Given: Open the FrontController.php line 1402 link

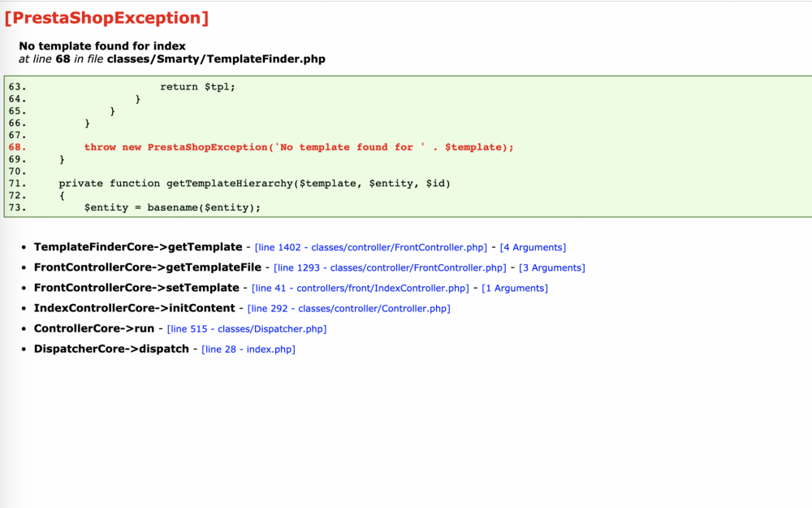Looking at the screenshot, I should pyautogui.click(x=371, y=247).
